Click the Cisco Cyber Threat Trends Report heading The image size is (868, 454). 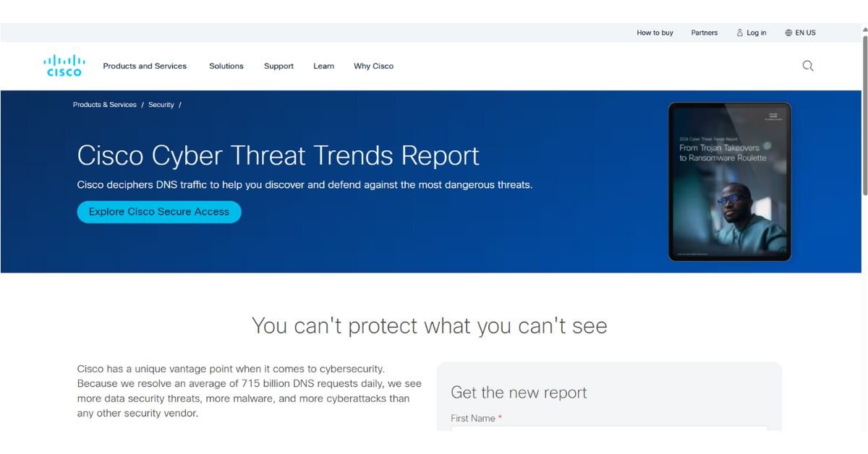coord(278,155)
